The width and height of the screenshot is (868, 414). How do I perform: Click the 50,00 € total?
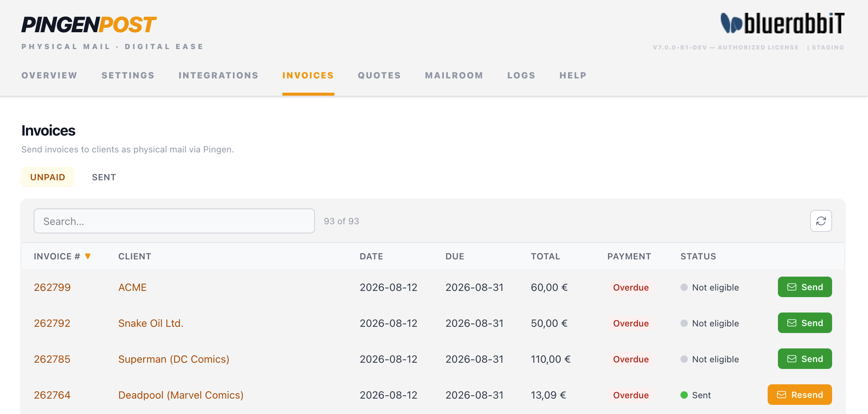coord(549,323)
